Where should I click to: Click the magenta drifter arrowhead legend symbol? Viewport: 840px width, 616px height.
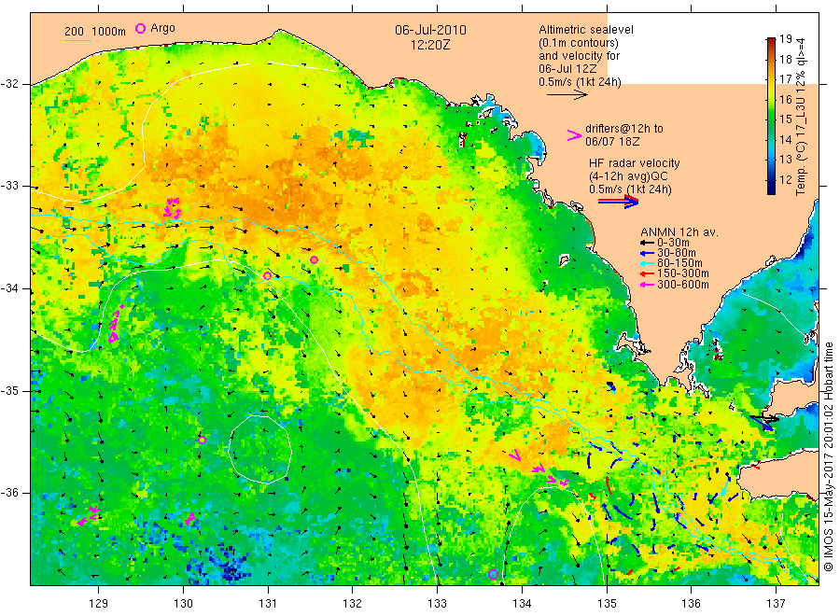[574, 135]
